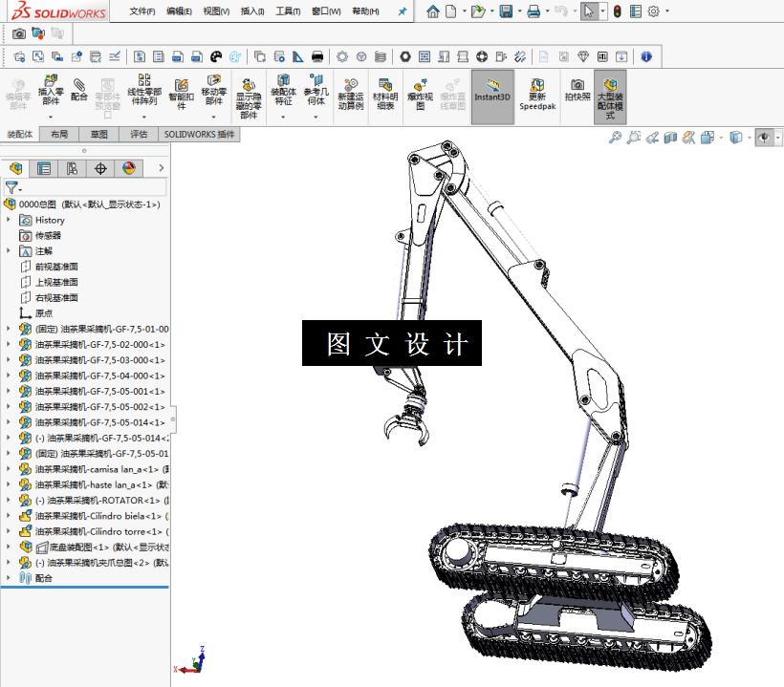Select the Exploded View (爆炸视图) tool
Image resolution: width=784 pixels, height=687 pixels.
click(x=420, y=95)
